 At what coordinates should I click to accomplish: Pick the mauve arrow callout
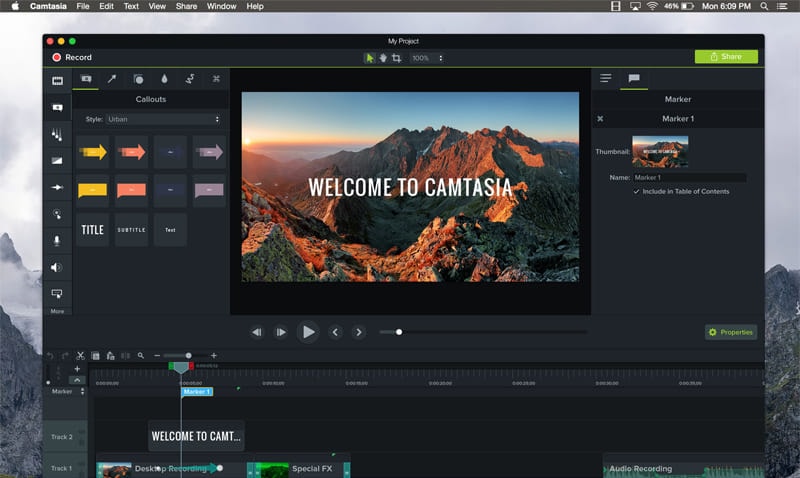(x=209, y=152)
